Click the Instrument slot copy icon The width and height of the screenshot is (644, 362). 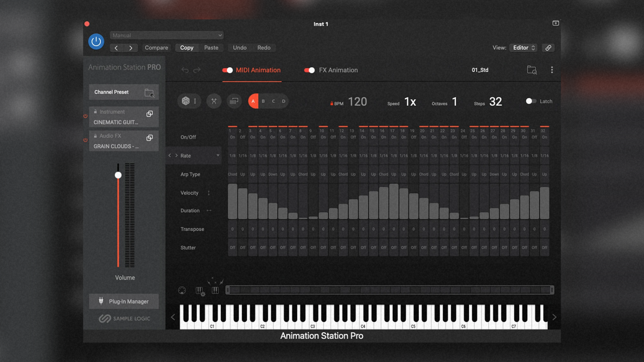150,114
